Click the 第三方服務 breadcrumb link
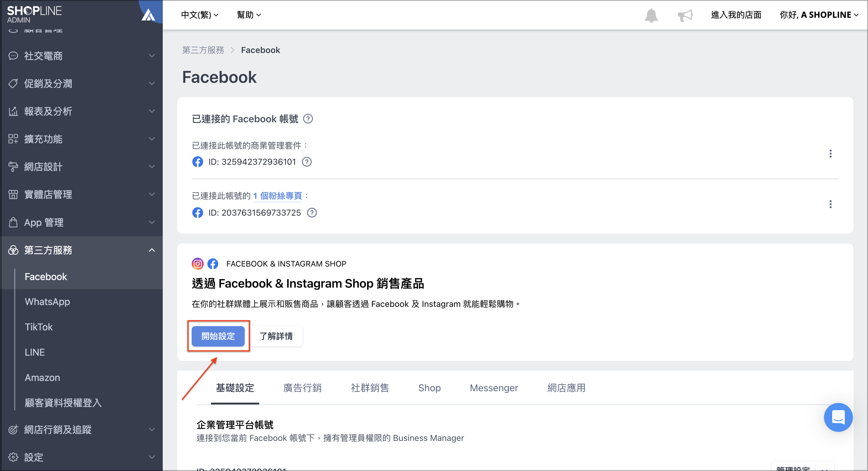Screen dimensions: 868x471 (x=203, y=50)
